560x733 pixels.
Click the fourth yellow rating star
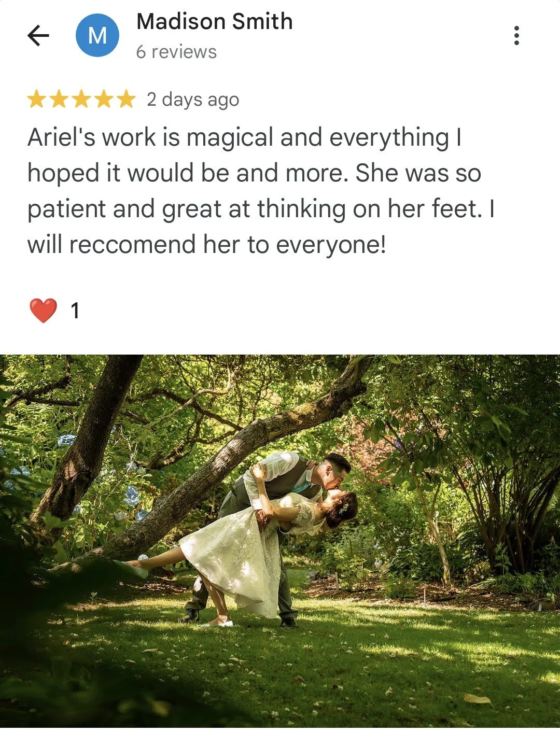pos(104,99)
